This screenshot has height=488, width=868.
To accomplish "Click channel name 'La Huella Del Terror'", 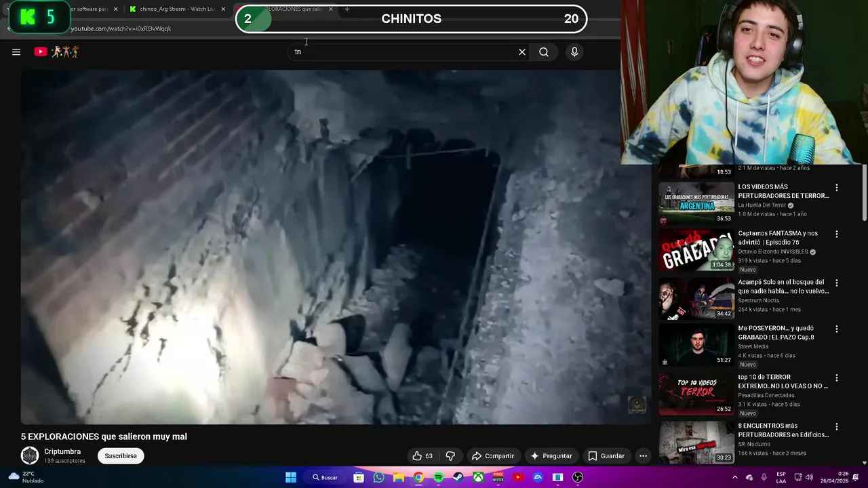I will click(x=762, y=205).
